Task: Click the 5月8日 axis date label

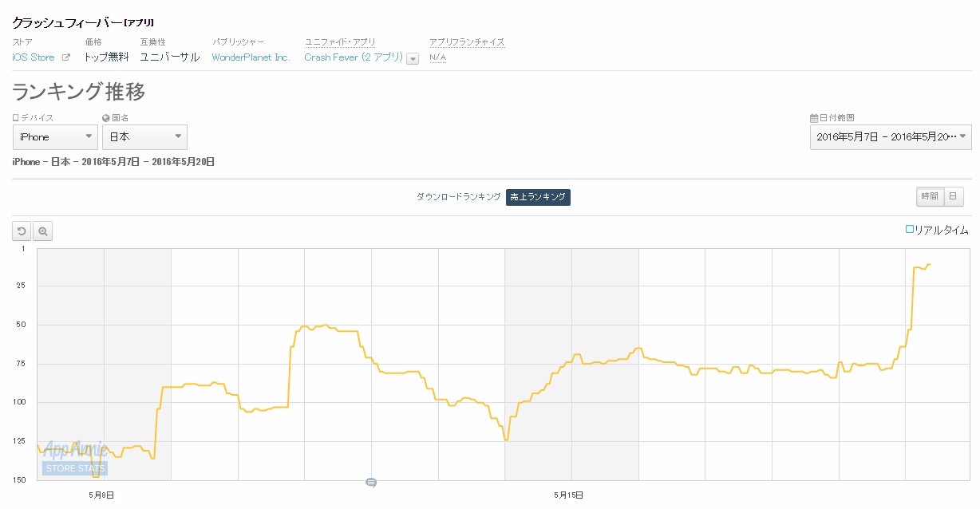Action: coord(101,495)
